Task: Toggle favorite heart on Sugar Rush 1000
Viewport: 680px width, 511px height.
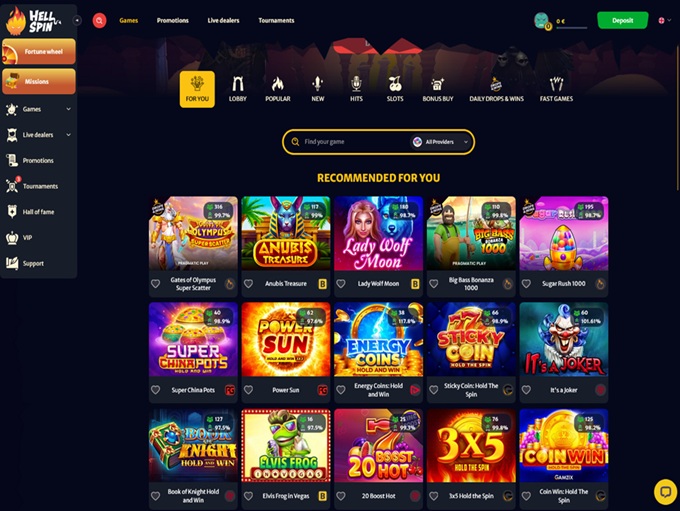Action: 526,284
